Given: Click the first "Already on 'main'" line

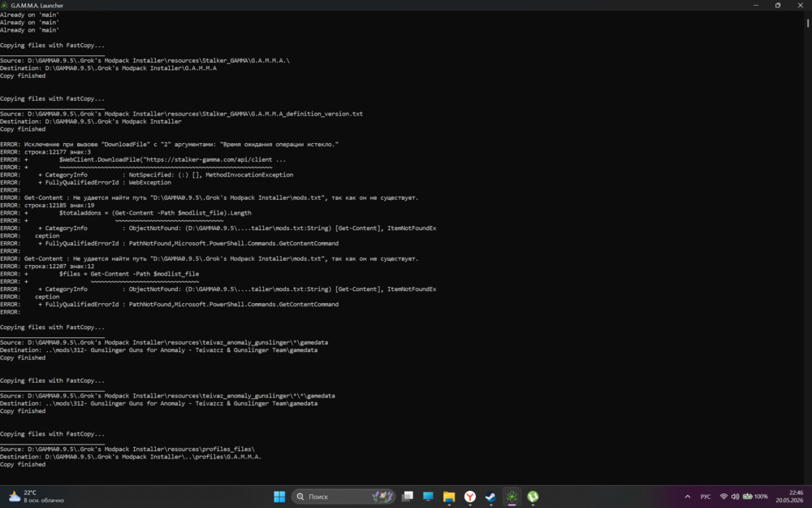Looking at the screenshot, I should point(29,15).
